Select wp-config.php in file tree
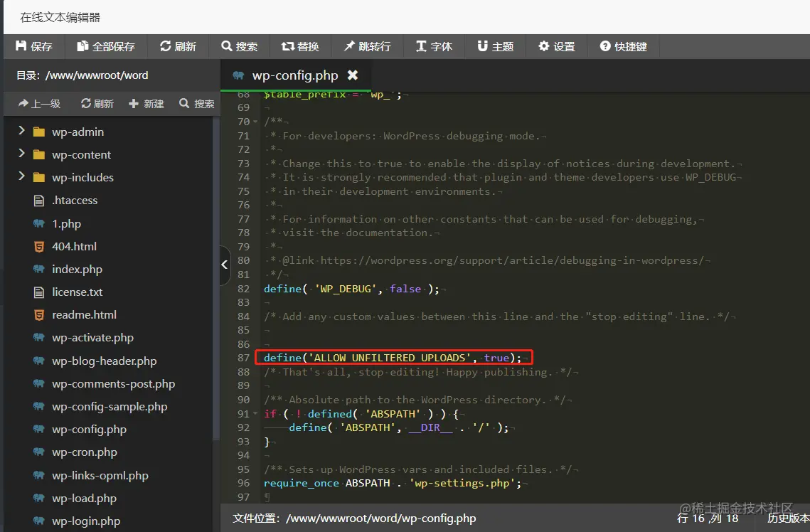This screenshot has height=532, width=810. tap(89, 429)
